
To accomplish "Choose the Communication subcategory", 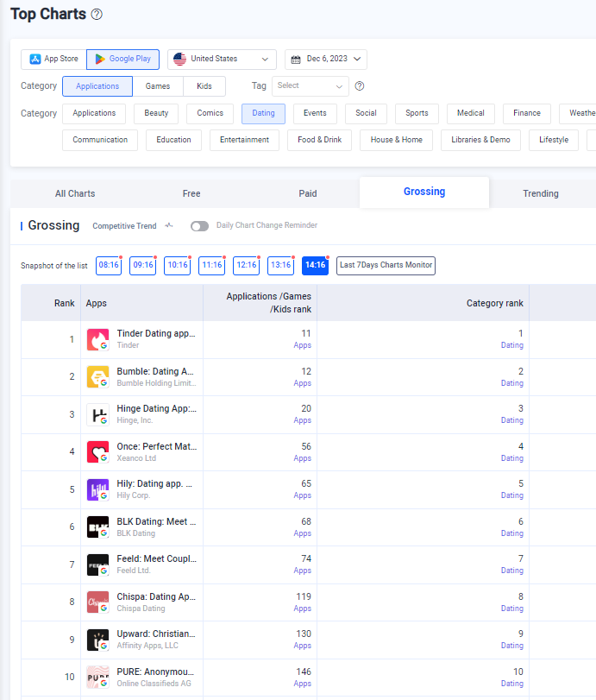I will coord(100,140).
